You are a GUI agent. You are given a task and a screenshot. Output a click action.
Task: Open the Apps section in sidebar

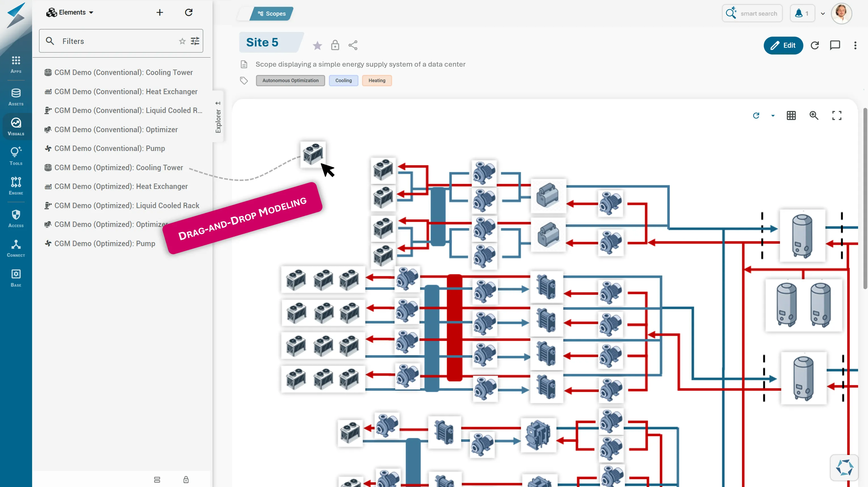[x=16, y=64]
